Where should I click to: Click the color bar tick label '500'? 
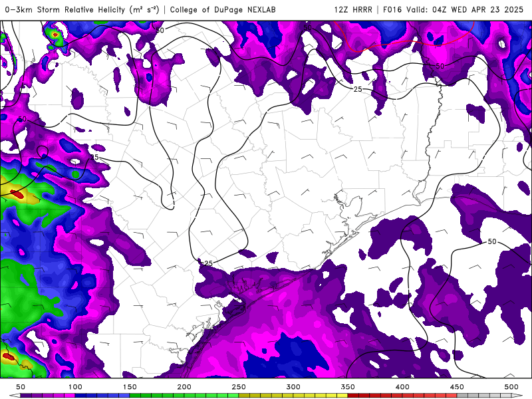511,387
